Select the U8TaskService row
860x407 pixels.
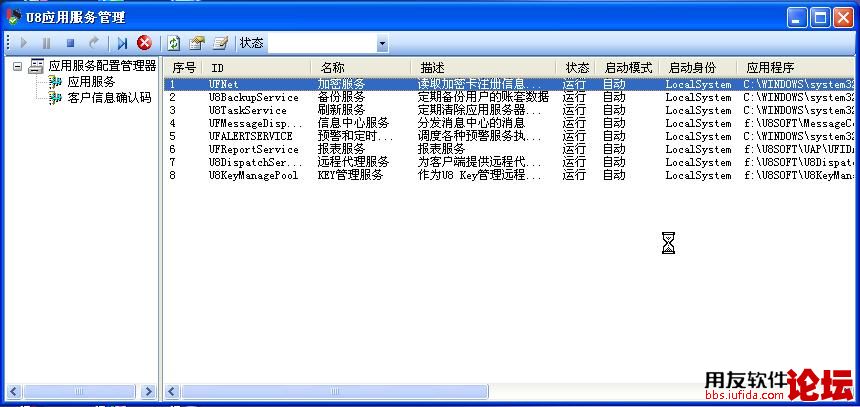click(509, 110)
